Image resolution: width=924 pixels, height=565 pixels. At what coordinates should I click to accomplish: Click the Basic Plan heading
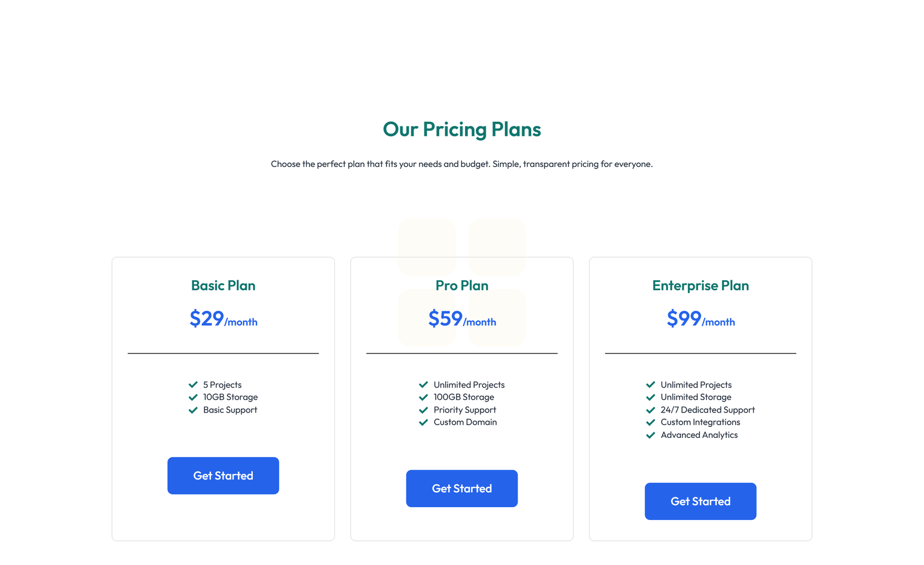tap(223, 285)
